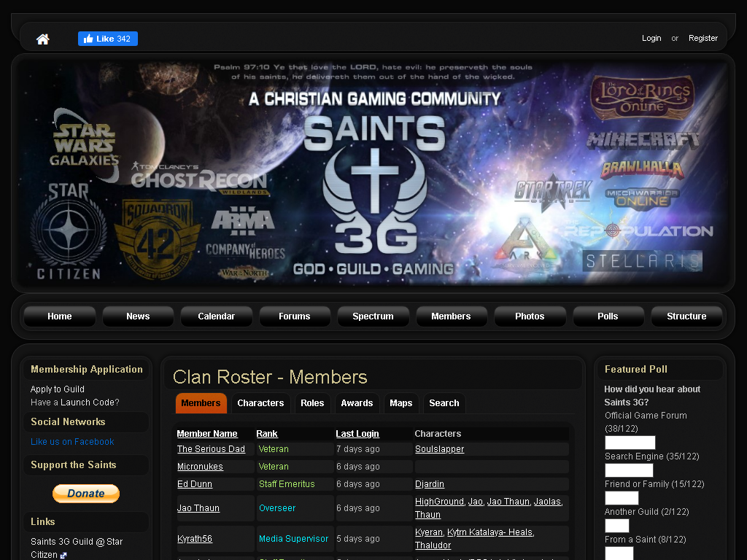Click Apply to Guild link
747x560 pixels.
58,389
